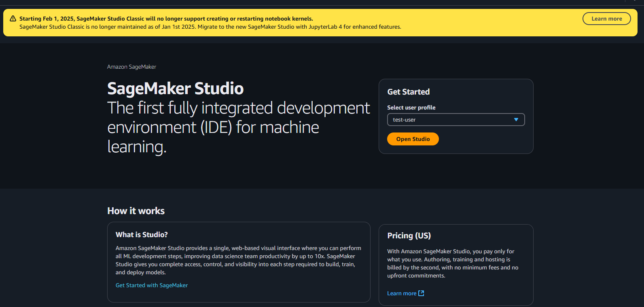
Task: Click the Amazon SageMaker breadcrumb text
Action: point(131,67)
